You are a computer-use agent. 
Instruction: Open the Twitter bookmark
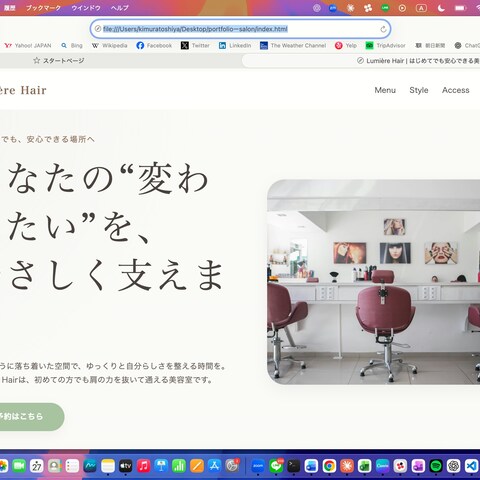tap(195, 45)
